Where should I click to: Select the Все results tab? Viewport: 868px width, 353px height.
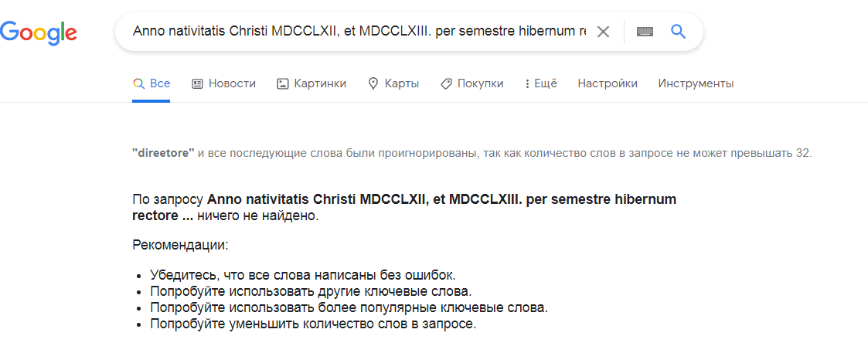pyautogui.click(x=160, y=83)
